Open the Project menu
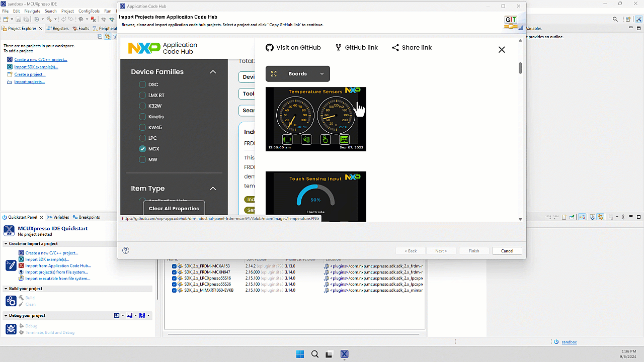 click(x=67, y=11)
